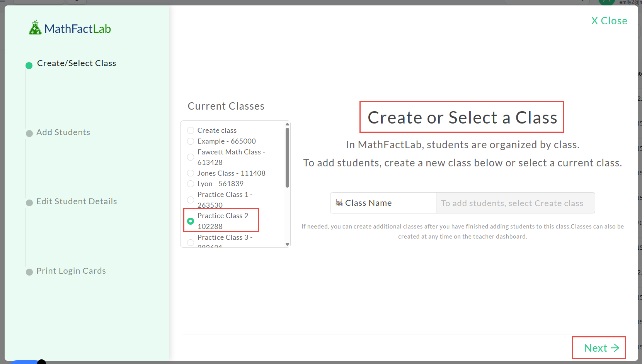Choose Practice Class 1 - 263530

(191, 200)
